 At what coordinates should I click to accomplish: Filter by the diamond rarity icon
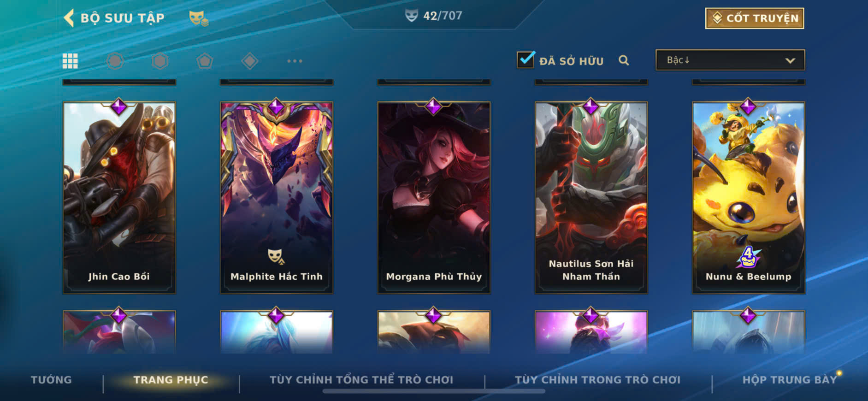pos(250,61)
